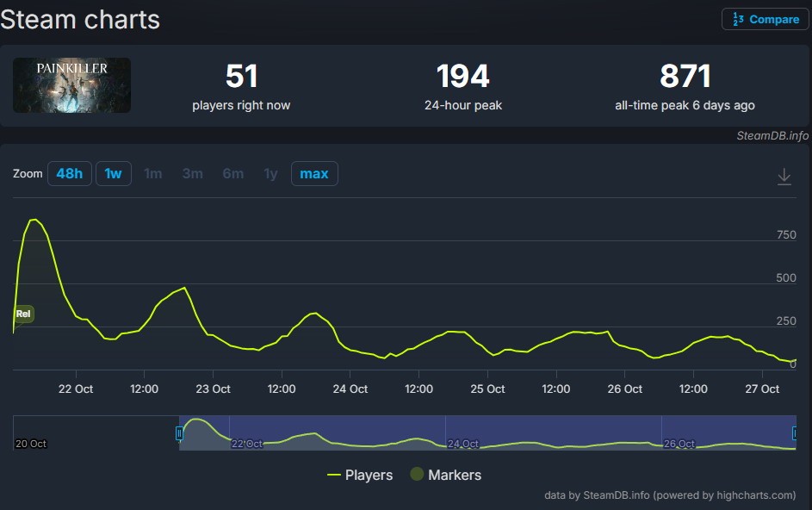This screenshot has width=812, height=510.
Task: Click the Steam charts page heading
Action: pyautogui.click(x=80, y=19)
